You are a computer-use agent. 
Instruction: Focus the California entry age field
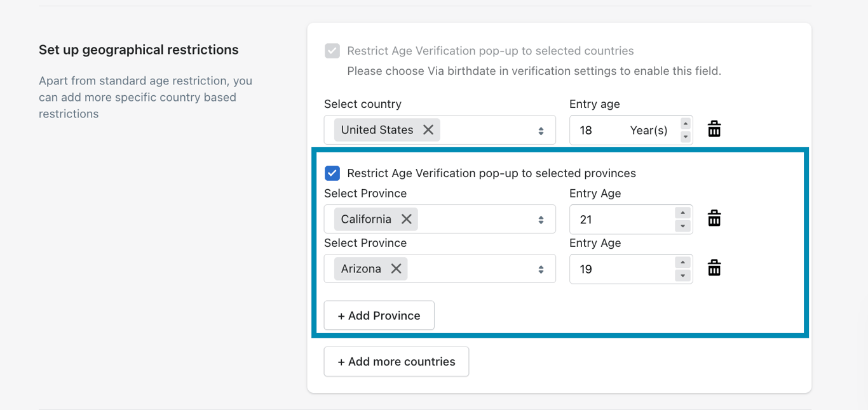[x=620, y=220]
